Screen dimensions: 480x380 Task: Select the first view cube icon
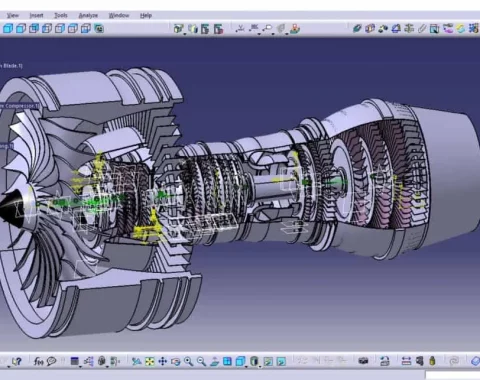pyautogui.click(x=8, y=29)
